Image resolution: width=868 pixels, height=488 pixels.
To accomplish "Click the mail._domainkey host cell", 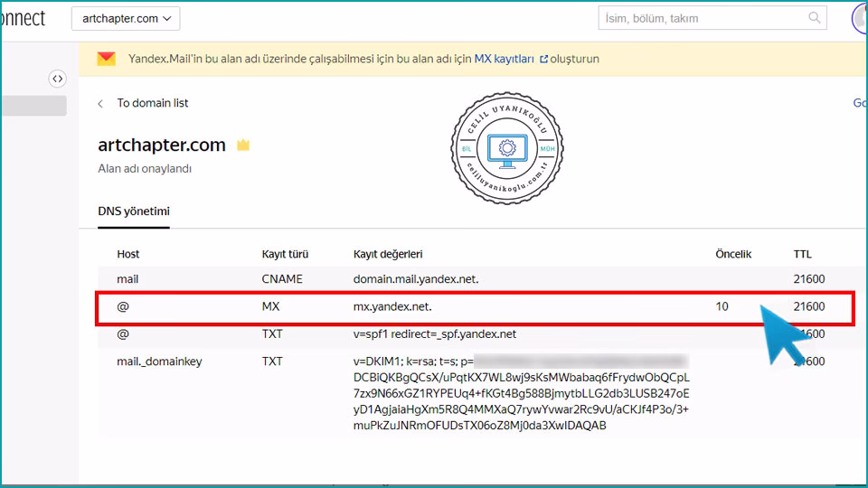I will (x=159, y=361).
